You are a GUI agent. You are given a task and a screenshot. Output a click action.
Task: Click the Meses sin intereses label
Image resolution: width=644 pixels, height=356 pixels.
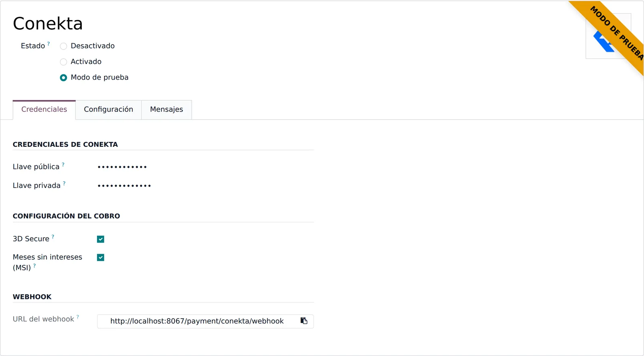point(47,262)
